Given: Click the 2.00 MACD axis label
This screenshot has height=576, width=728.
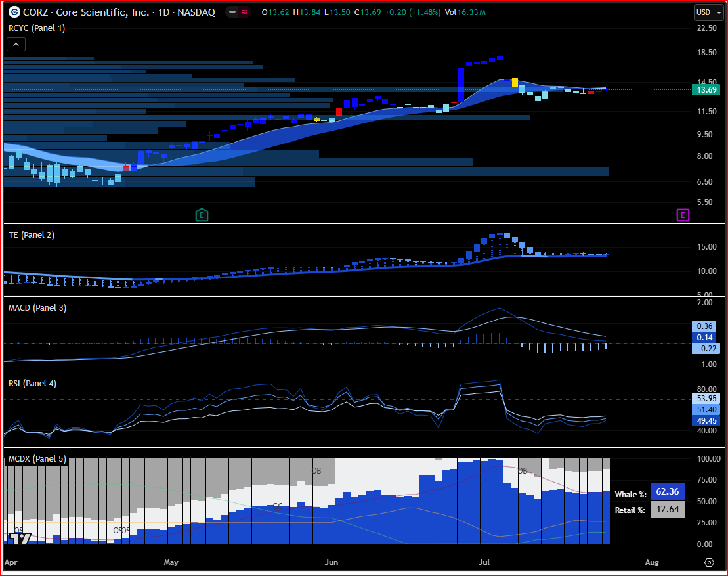Looking at the screenshot, I should [704, 303].
